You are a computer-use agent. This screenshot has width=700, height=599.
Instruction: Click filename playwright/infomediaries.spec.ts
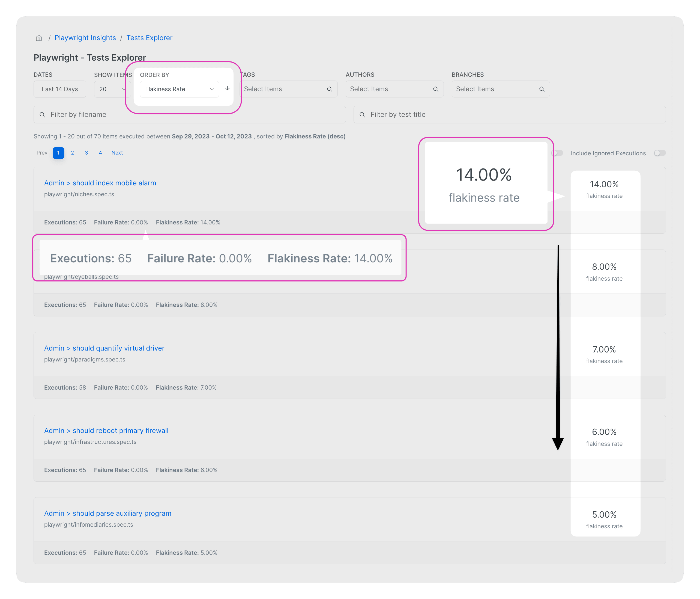point(88,525)
